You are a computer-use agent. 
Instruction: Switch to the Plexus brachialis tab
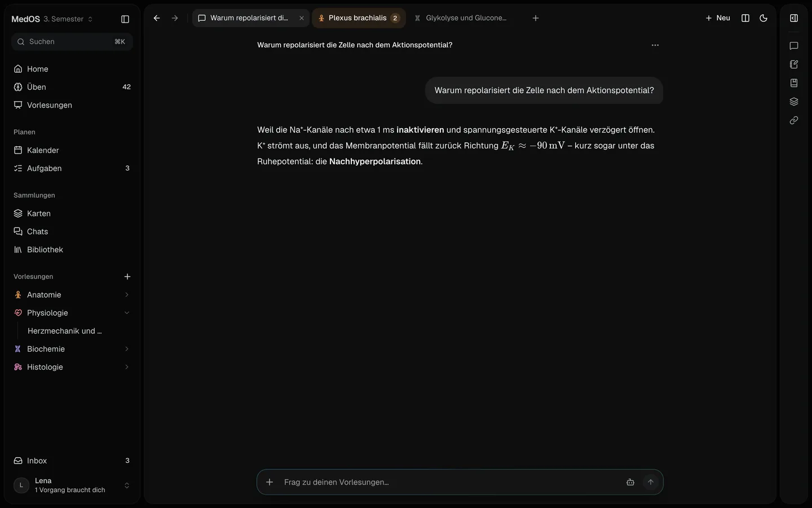click(359, 18)
